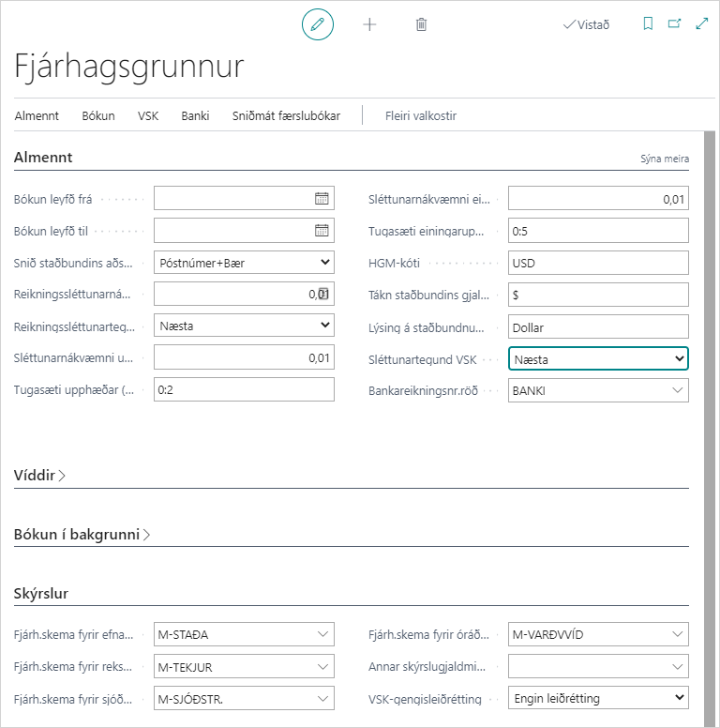Open calendar for Bókun leyfð til
The image size is (720, 728).
click(x=322, y=230)
